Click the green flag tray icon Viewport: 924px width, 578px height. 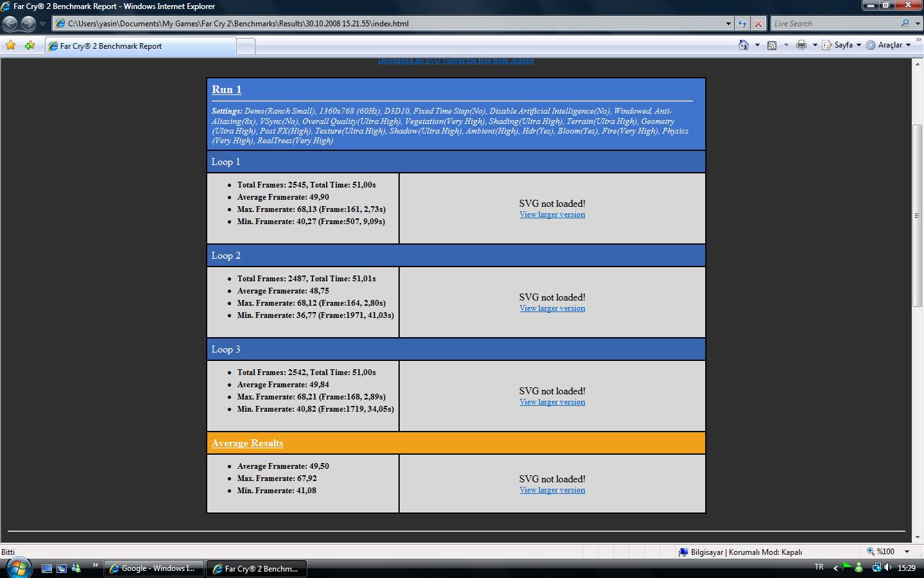[847, 567]
